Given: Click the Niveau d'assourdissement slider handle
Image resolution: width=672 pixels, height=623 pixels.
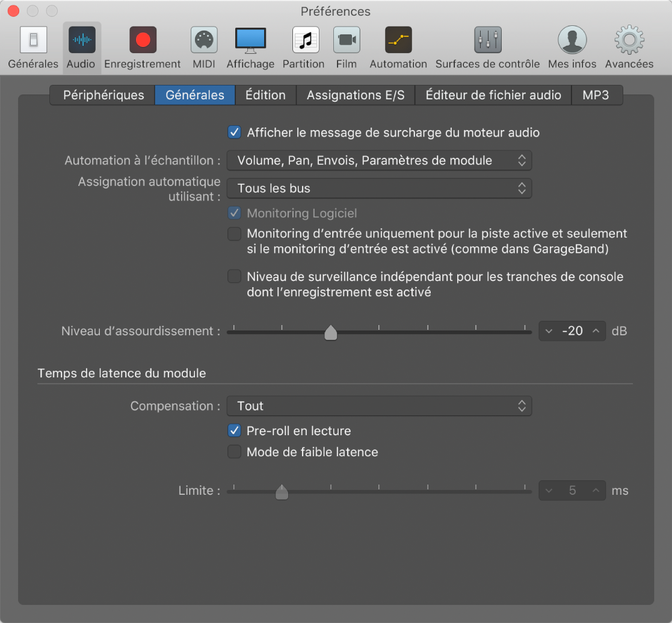Looking at the screenshot, I should coord(330,333).
